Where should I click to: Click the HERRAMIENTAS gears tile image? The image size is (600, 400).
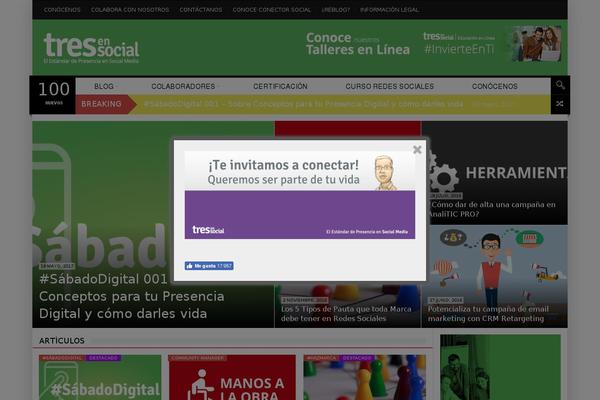pyautogui.click(x=494, y=173)
